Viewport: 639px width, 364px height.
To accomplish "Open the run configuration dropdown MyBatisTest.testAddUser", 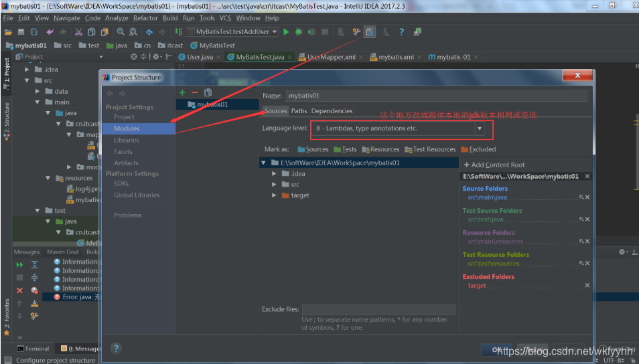I will pyautogui.click(x=232, y=31).
